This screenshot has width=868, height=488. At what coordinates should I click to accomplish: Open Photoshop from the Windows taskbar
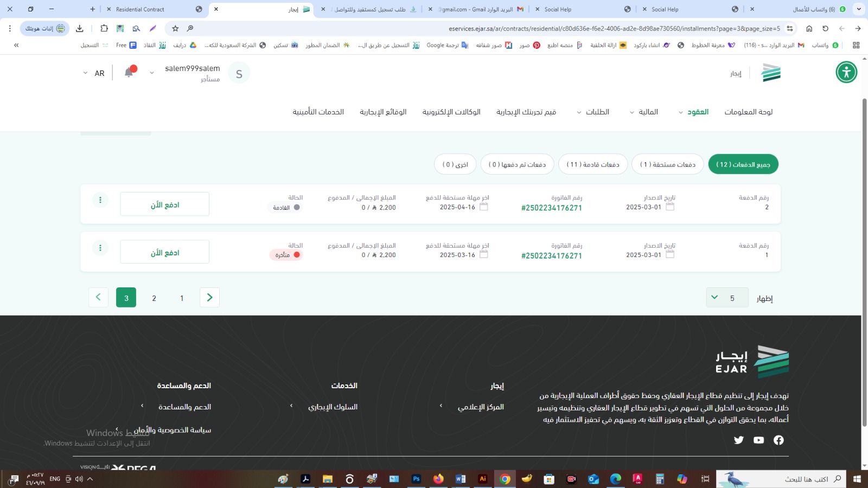point(416,479)
